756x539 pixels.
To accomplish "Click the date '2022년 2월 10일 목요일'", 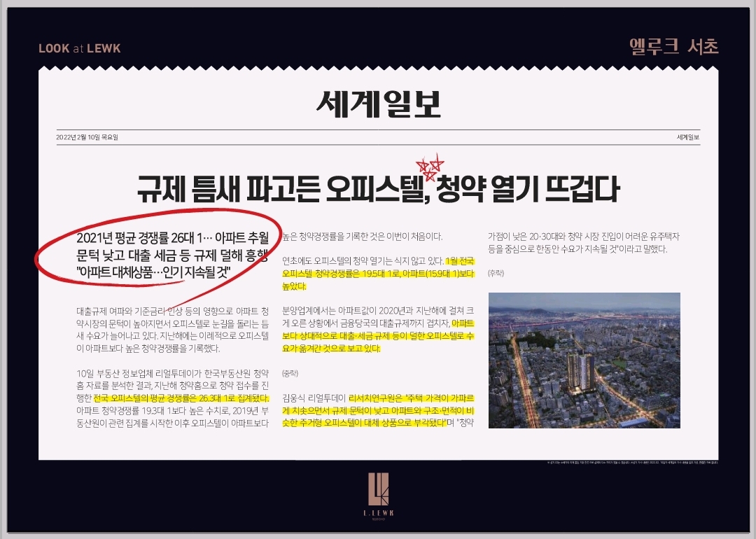I will (87, 137).
